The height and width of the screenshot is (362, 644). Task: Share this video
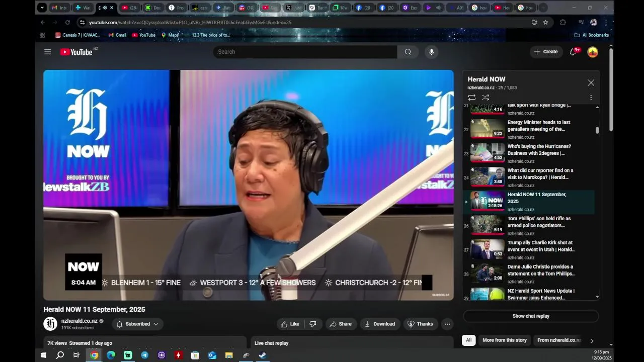pos(341,324)
